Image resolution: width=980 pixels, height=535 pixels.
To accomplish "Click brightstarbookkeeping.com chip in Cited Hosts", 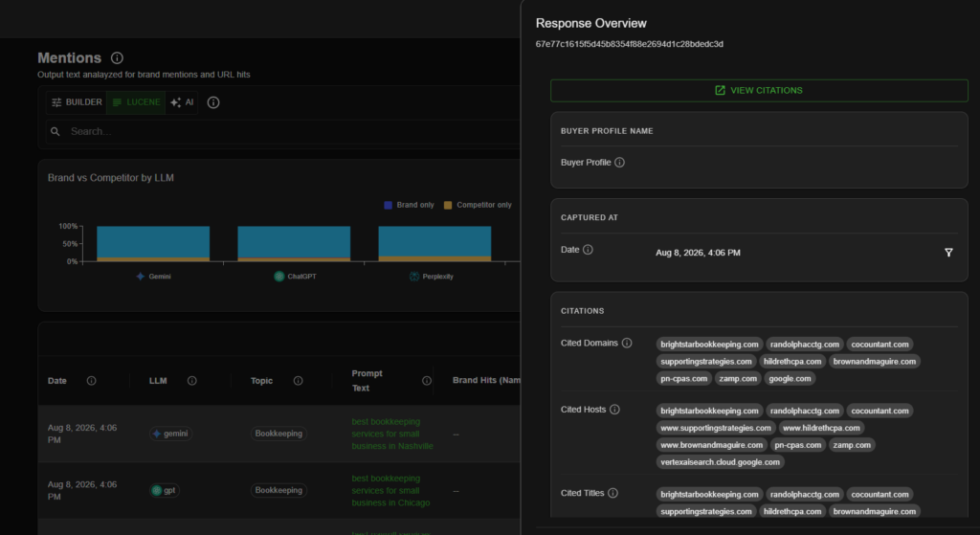I will click(x=709, y=411).
